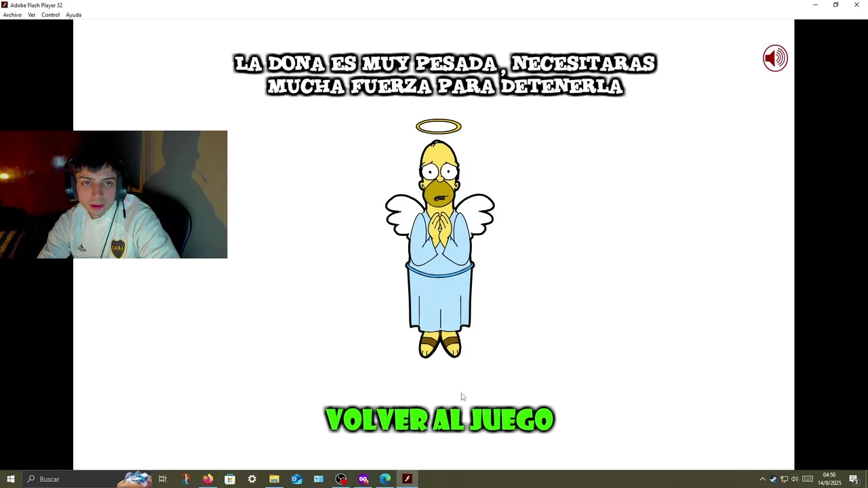Open the Ver menu
Image resolution: width=868 pixels, height=488 pixels.
(32, 15)
